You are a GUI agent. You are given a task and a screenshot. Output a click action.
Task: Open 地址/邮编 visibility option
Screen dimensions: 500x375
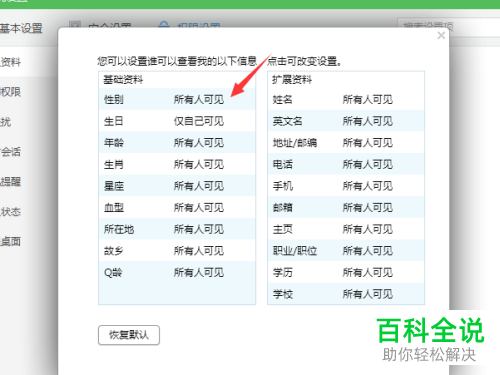click(368, 143)
